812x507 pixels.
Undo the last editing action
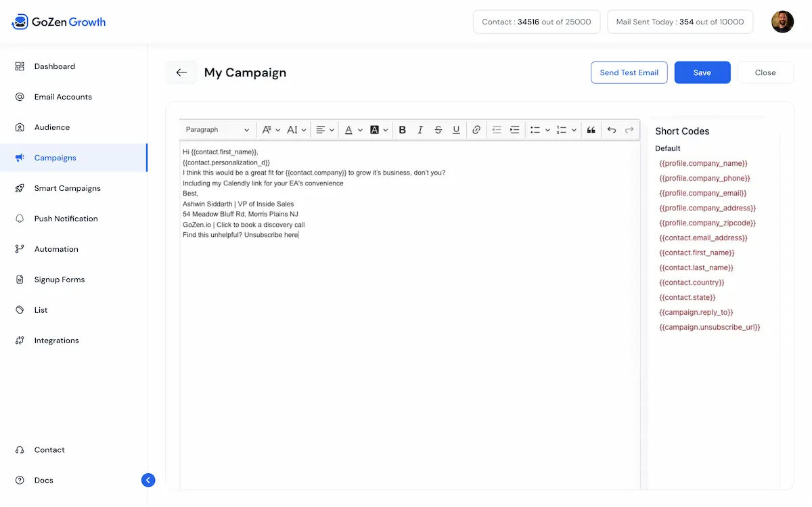(x=610, y=129)
